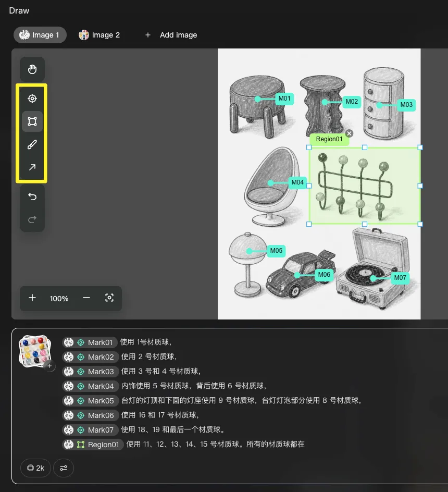Click text '使用 1号材质球'
The image size is (448, 492).
point(145,342)
